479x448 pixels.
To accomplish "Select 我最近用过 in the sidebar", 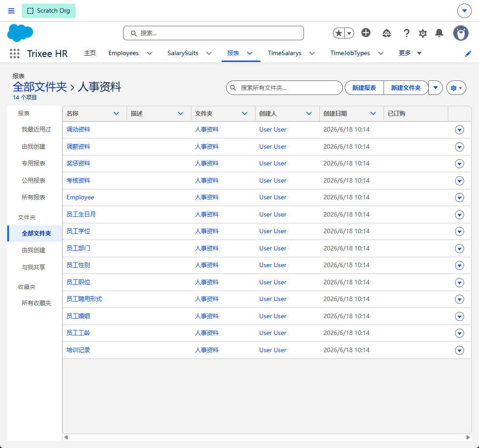I will pyautogui.click(x=36, y=129).
